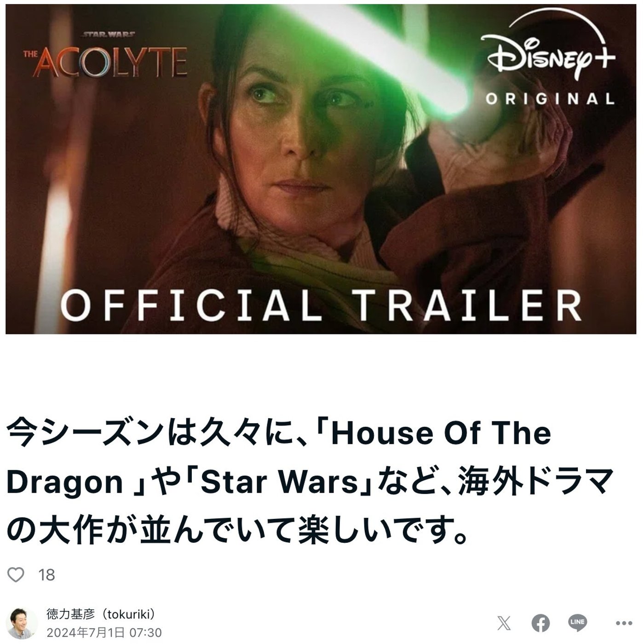View who liked via the 18 count
Screen dimensions: 644x644
point(46,575)
